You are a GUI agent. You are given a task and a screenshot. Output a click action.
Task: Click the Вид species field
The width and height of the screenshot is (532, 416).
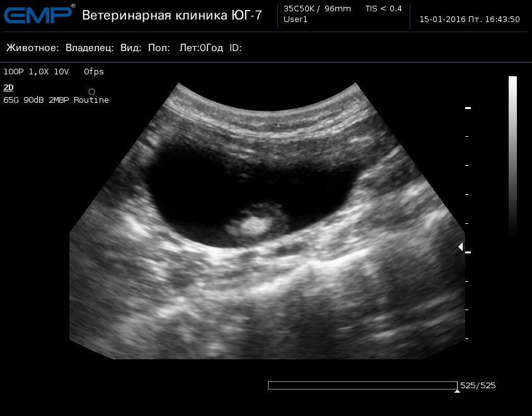click(130, 48)
